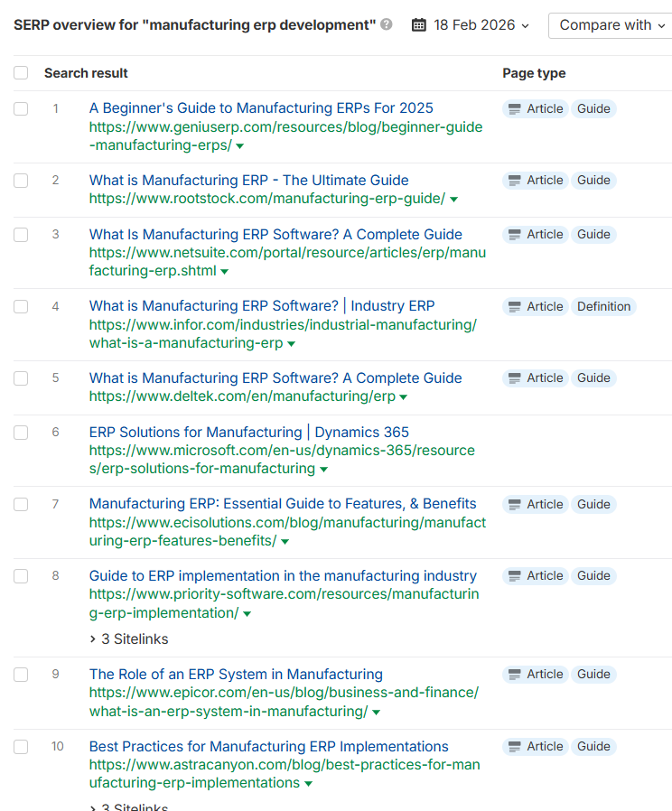Expand 3 Sitelinks under priority-software result
The image size is (672, 811).
129,639
